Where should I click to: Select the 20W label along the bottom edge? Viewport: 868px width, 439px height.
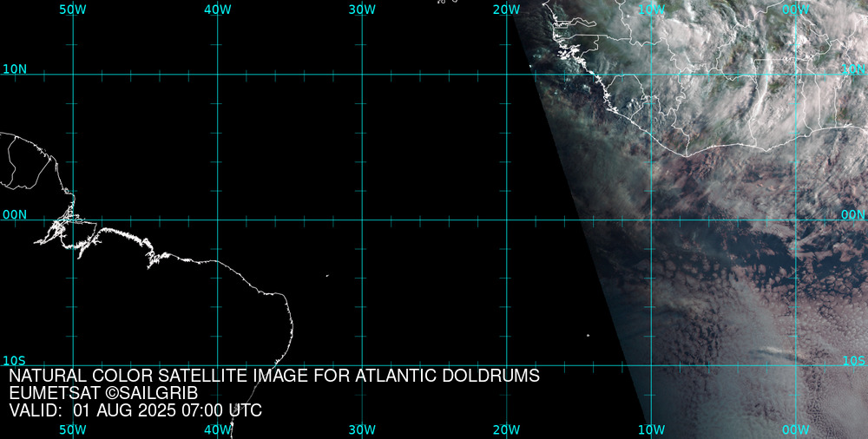tap(507, 430)
